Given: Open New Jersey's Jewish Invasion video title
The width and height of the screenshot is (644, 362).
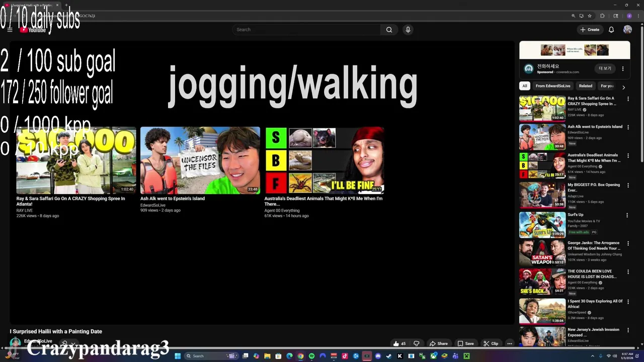Looking at the screenshot, I should (x=593, y=332).
